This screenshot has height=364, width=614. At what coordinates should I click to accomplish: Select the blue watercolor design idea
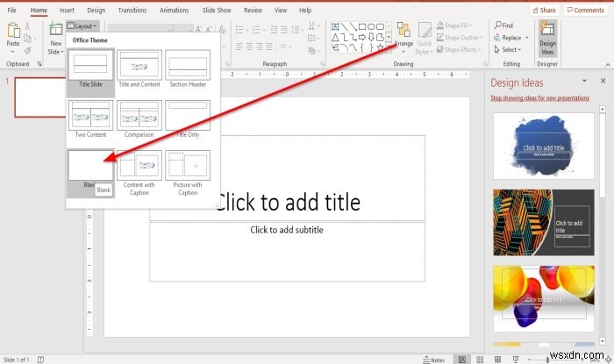(544, 146)
